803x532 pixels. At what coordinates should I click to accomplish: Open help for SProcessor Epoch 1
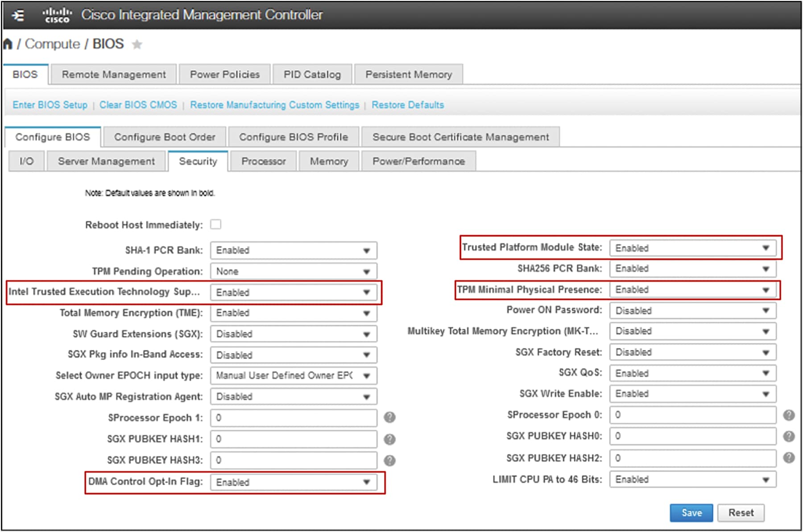389,417
